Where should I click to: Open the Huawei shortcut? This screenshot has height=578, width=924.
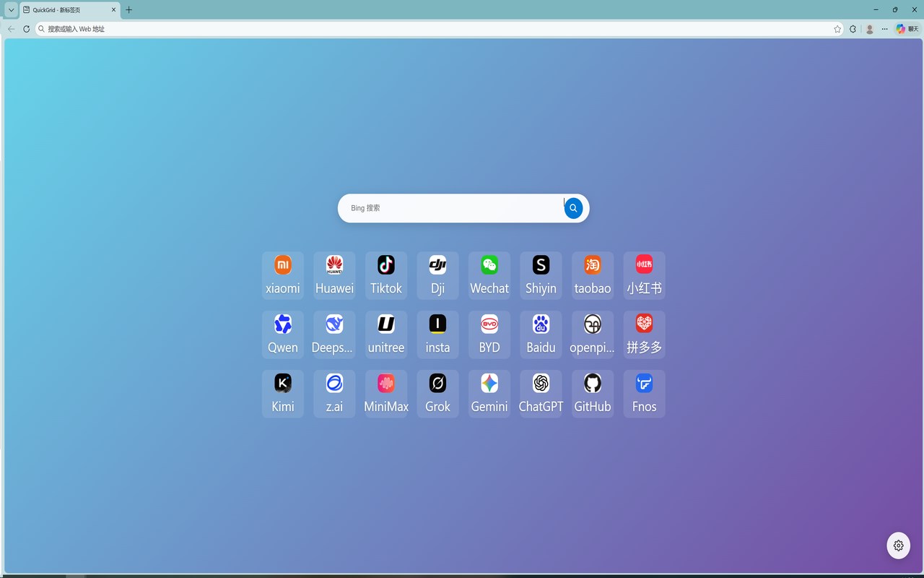point(334,275)
